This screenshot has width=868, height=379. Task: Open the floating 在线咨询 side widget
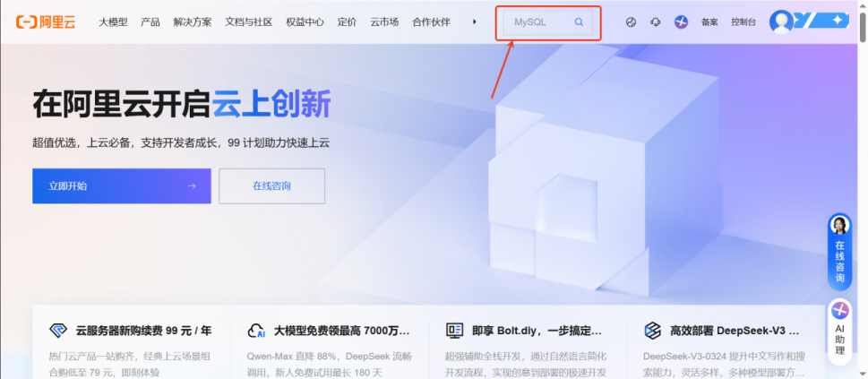[839, 252]
